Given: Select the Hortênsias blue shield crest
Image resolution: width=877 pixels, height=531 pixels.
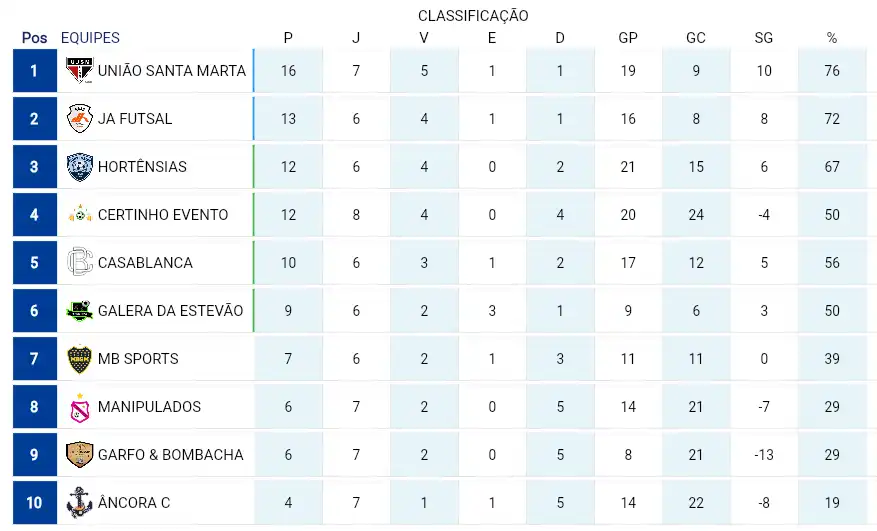Looking at the screenshot, I should [x=79, y=167].
